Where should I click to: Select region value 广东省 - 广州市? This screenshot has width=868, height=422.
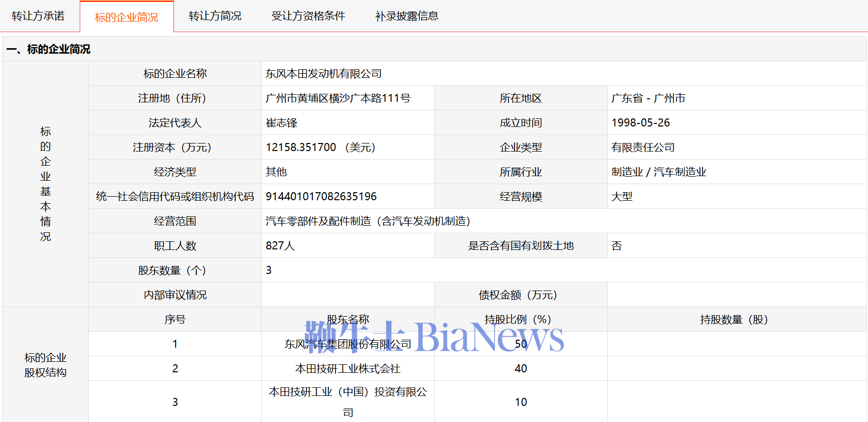click(648, 98)
